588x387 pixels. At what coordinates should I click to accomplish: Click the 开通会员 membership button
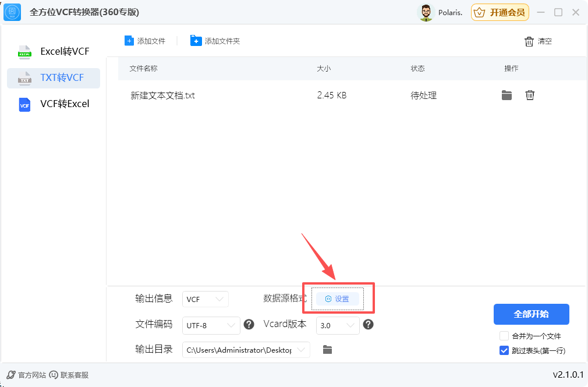[500, 12]
